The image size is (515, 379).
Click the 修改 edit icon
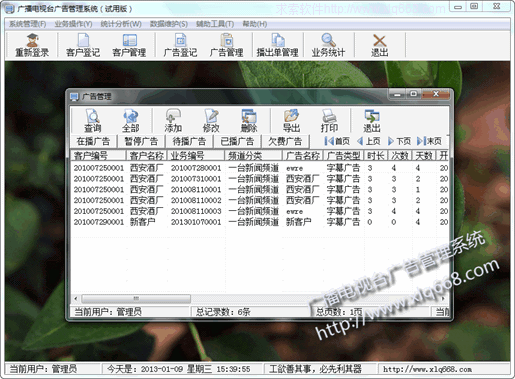point(211,121)
